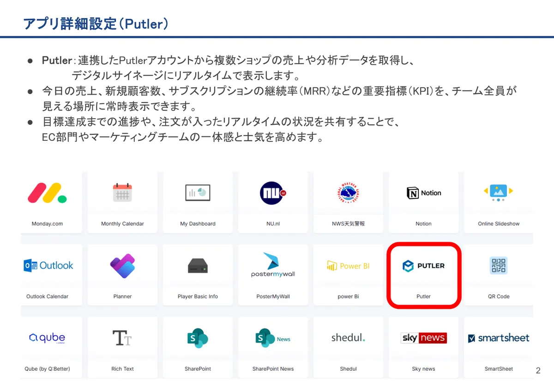The image size is (554, 392).
Task: Click the "Rich Text" label
Action: click(x=122, y=369)
